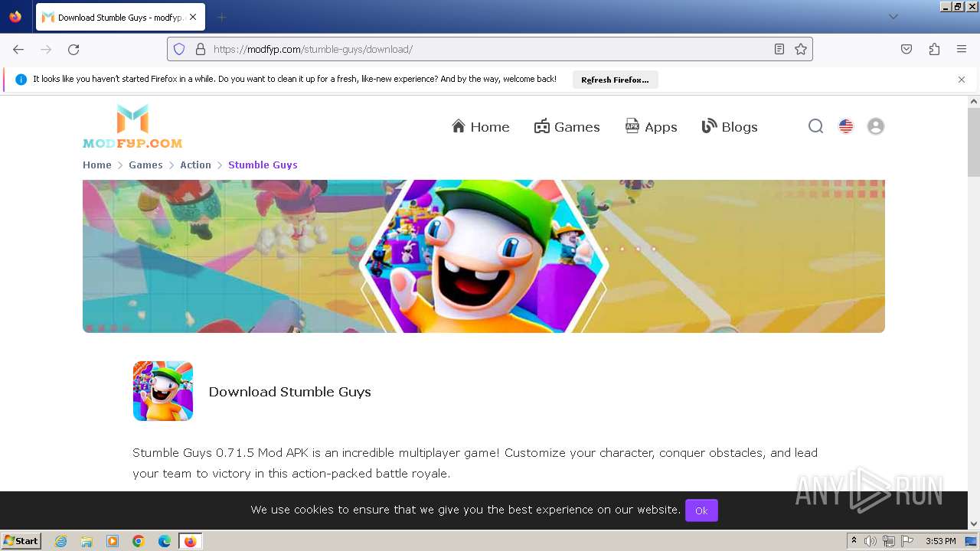980x551 pixels.
Task: Open the Games menu item
Action: (x=567, y=127)
